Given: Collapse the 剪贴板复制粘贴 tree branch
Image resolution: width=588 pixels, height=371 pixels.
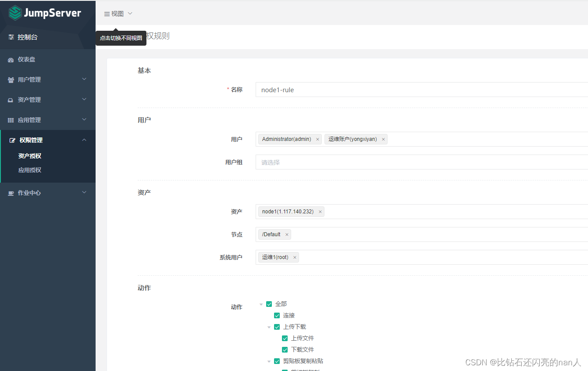Looking at the screenshot, I should 269,361.
